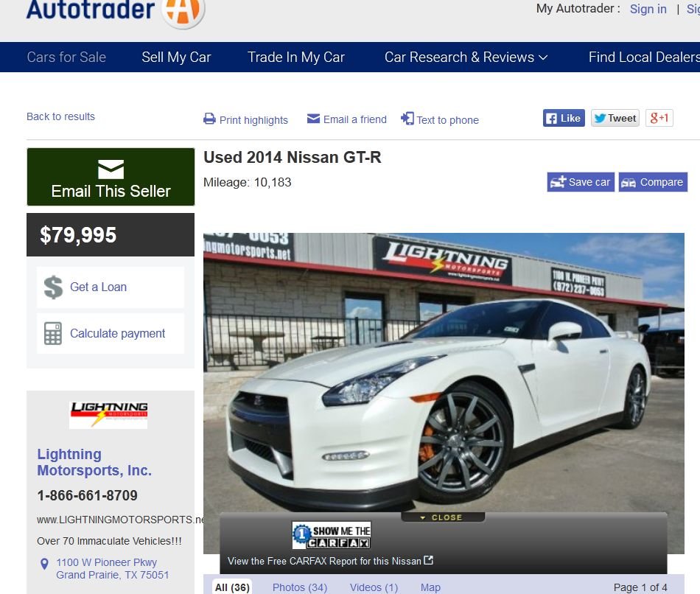Click the map pin location icon

click(44, 564)
